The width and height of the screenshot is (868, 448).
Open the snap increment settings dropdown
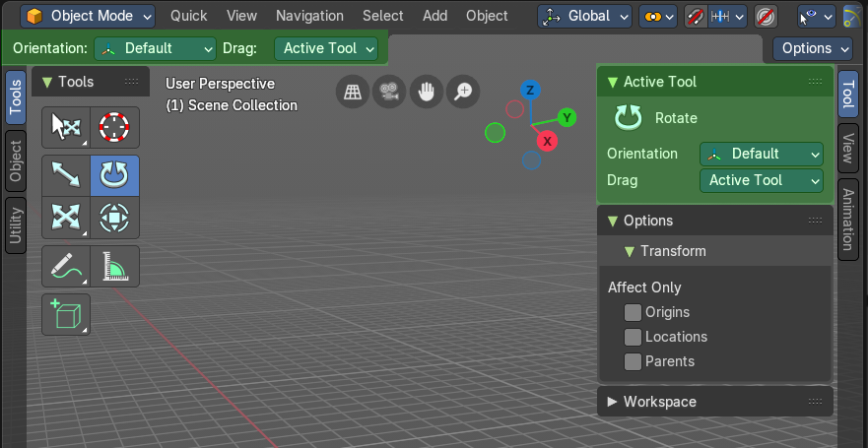(728, 16)
